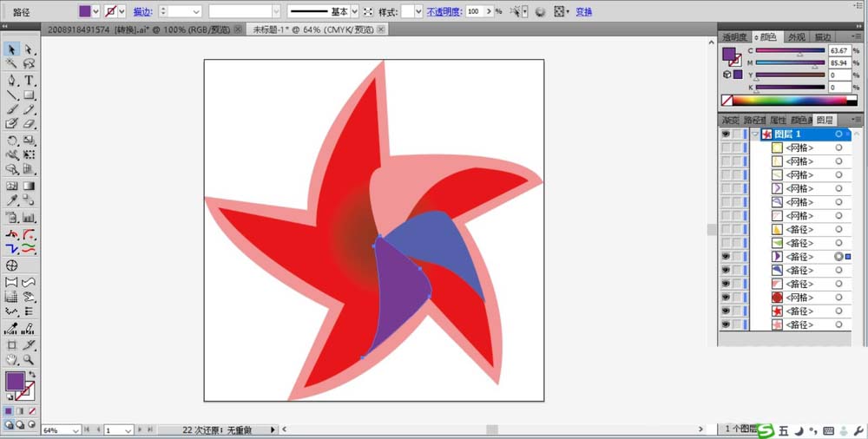This screenshot has width=868, height=439.
Task: Select the Direct Selection tool
Action: point(29,49)
